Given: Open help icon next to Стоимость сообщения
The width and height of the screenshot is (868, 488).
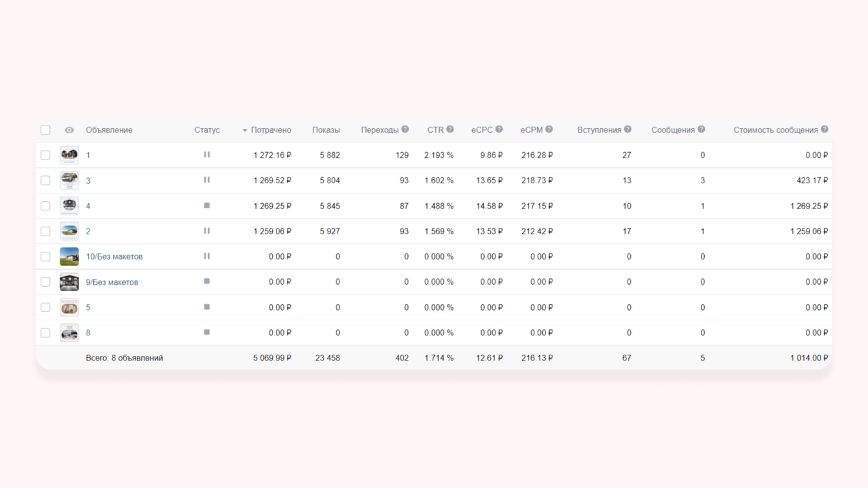Looking at the screenshot, I should [x=825, y=129].
